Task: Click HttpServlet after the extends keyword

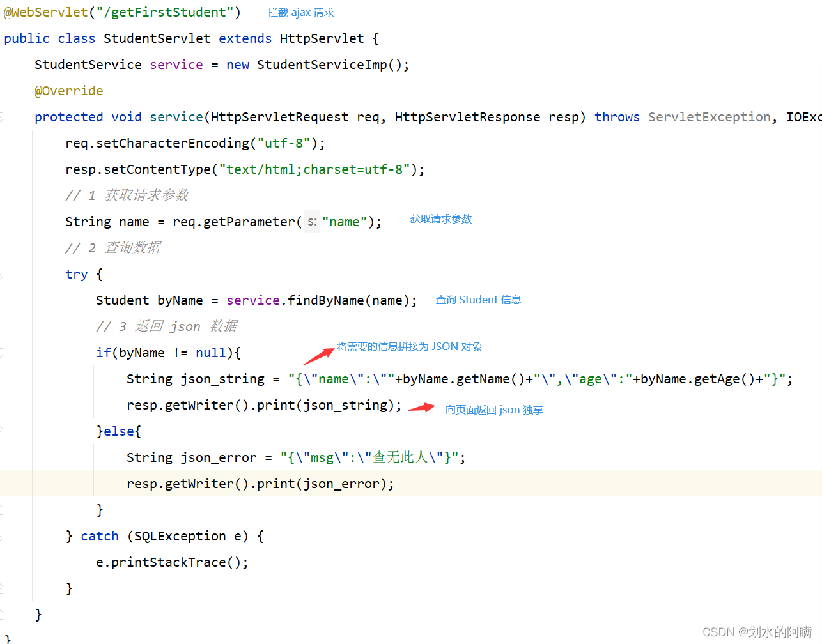Action: pyautogui.click(x=322, y=38)
